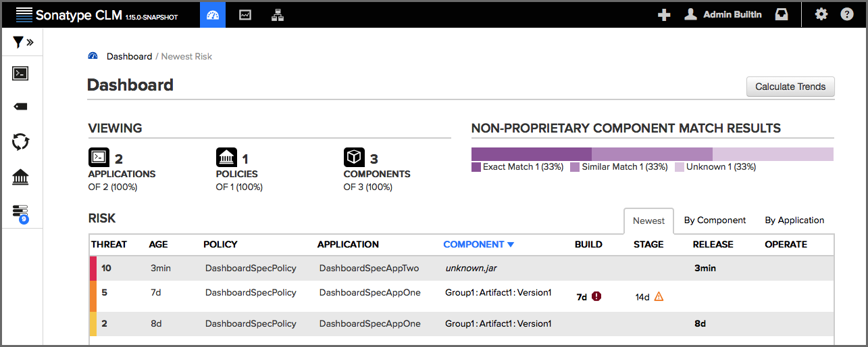The width and height of the screenshot is (868, 347).
Task: Expand the filter sidebar with the funnel icon
Action: [23, 43]
